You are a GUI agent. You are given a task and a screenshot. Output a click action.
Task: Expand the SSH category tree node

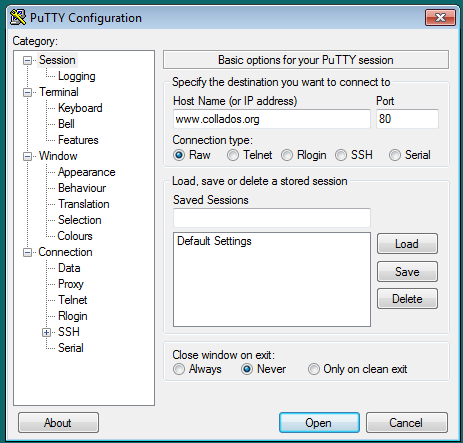pyautogui.click(x=46, y=332)
